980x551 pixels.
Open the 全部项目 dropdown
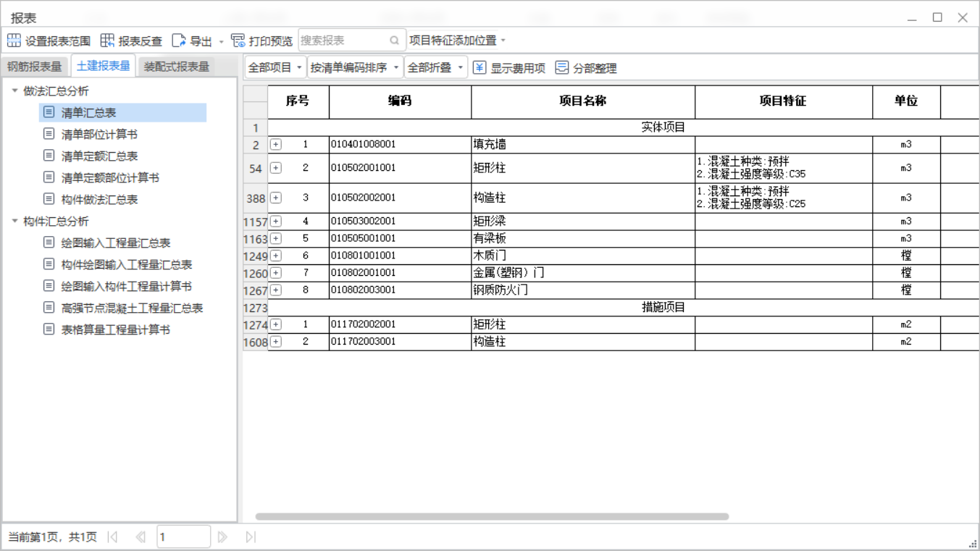pyautogui.click(x=275, y=67)
